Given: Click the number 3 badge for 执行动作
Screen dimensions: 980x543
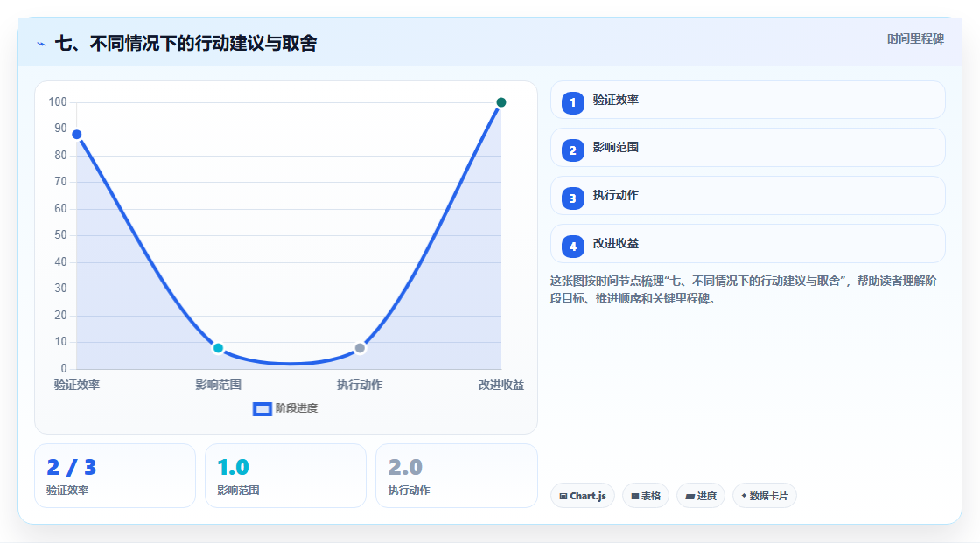Looking at the screenshot, I should click(572, 198).
